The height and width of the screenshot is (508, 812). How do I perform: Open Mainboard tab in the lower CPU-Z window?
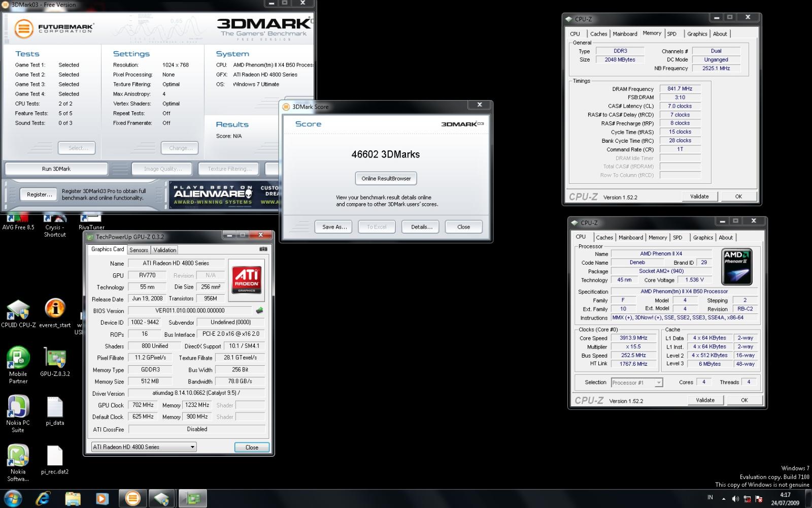coord(631,238)
